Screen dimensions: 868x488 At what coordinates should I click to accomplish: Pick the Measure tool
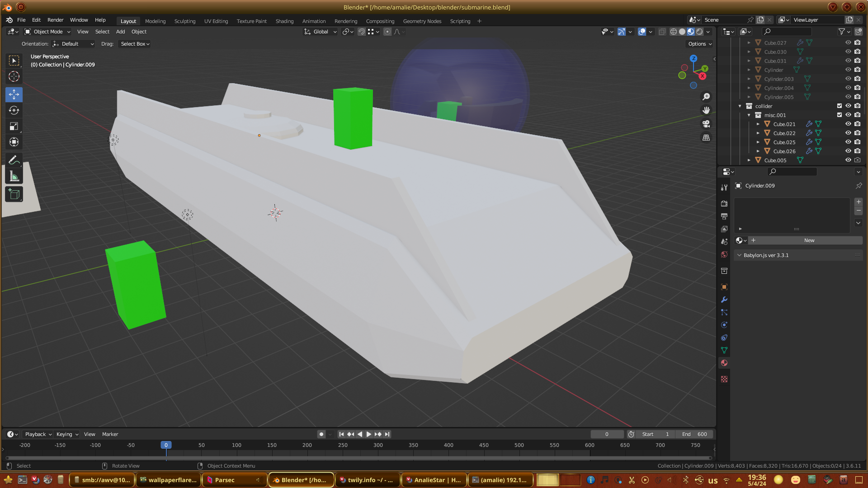(x=14, y=177)
